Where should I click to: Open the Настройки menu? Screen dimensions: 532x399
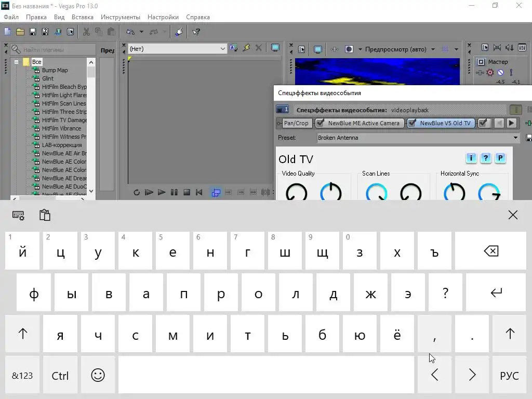click(163, 17)
